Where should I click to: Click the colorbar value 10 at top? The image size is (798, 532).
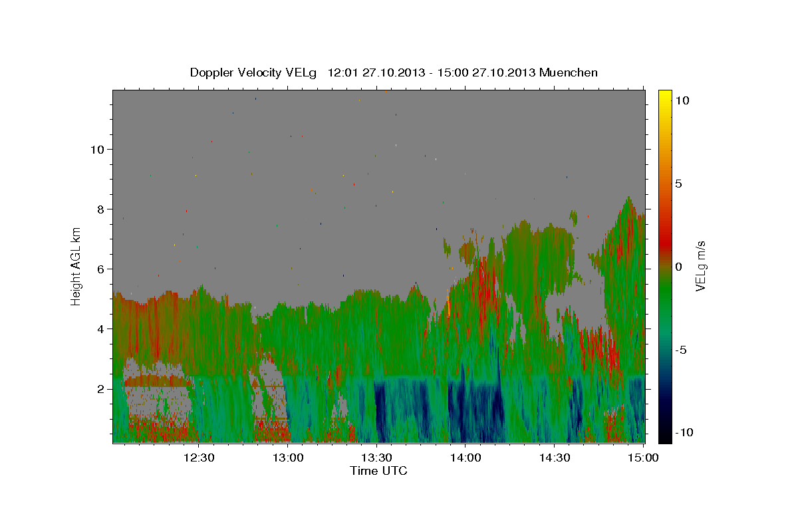pyautogui.click(x=681, y=100)
